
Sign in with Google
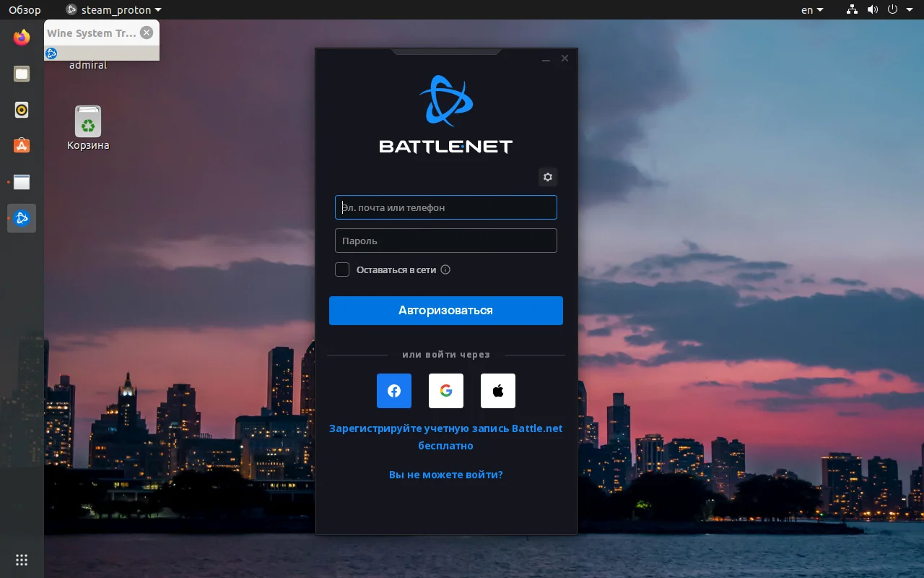[x=445, y=391]
